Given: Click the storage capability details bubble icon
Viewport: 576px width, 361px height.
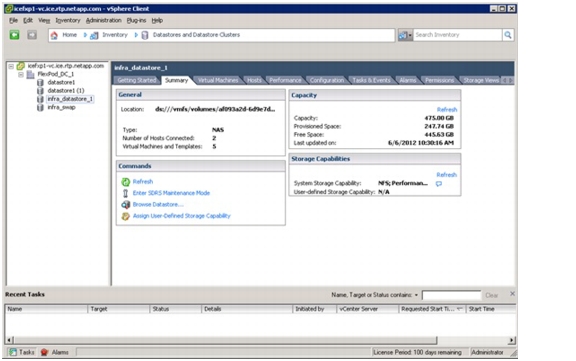Looking at the screenshot, I should [x=439, y=184].
